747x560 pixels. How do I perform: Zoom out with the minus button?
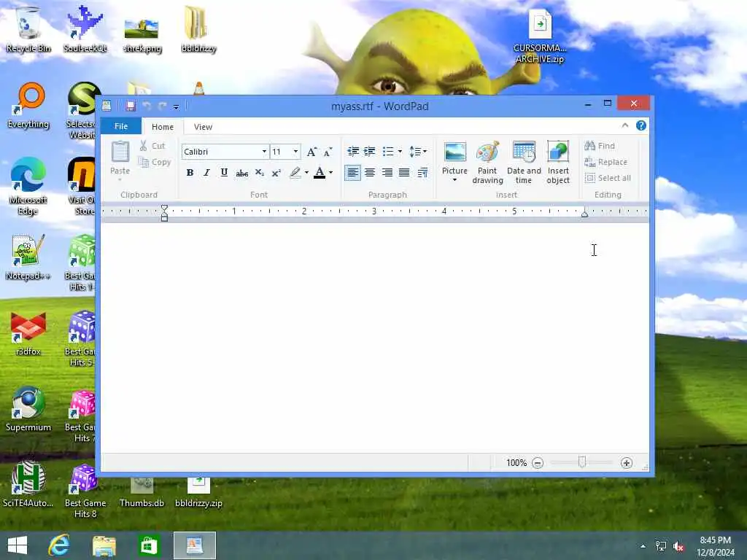pos(538,463)
